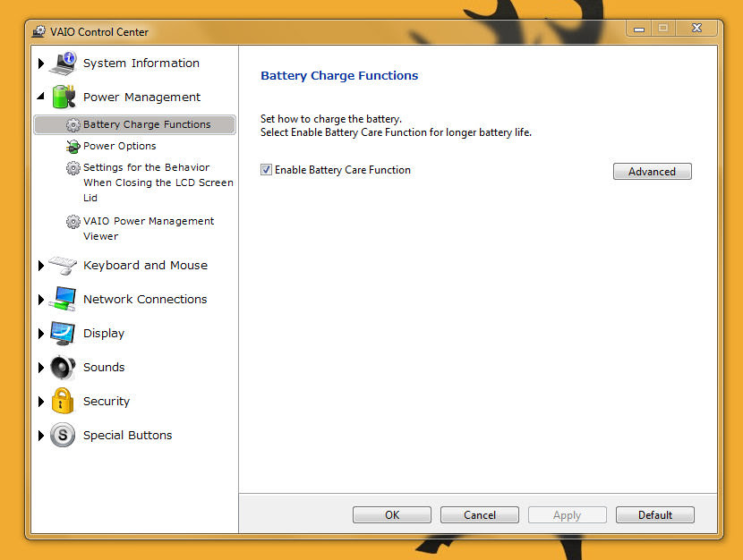Select the System Information label

(141, 63)
